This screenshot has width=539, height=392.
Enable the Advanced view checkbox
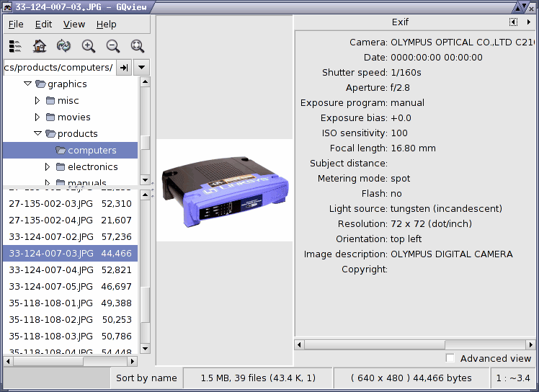[450, 358]
